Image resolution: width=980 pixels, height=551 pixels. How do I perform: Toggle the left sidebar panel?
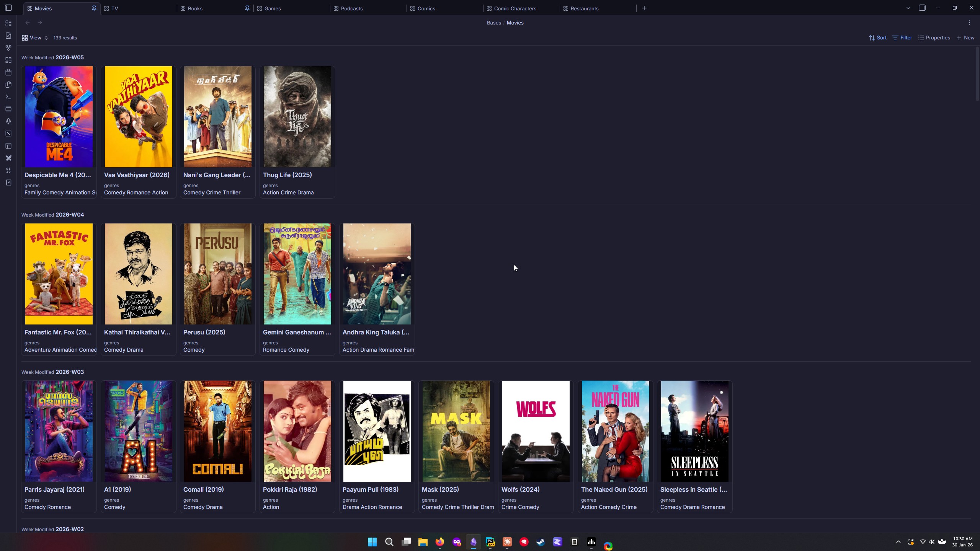(8, 8)
